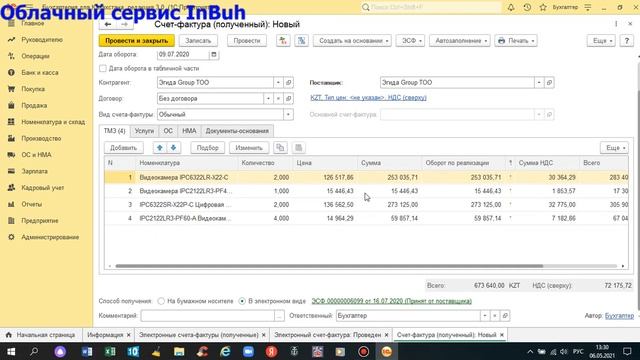
Task: Go forward with the right arrow
Action: click(x=124, y=24)
